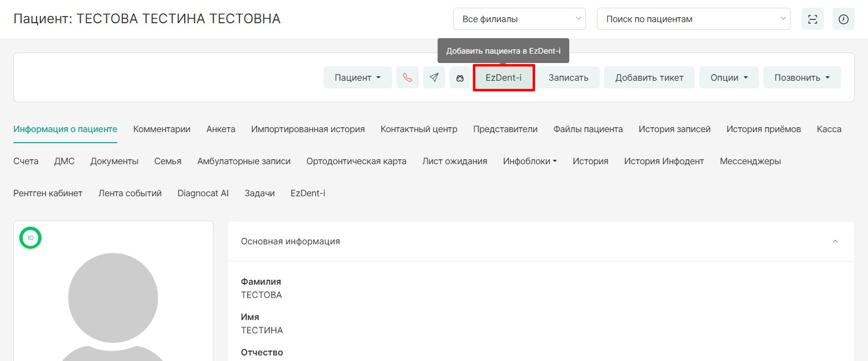Open the Рентген кабинет tab
Viewport: 868px width, 361px height.
(48, 193)
